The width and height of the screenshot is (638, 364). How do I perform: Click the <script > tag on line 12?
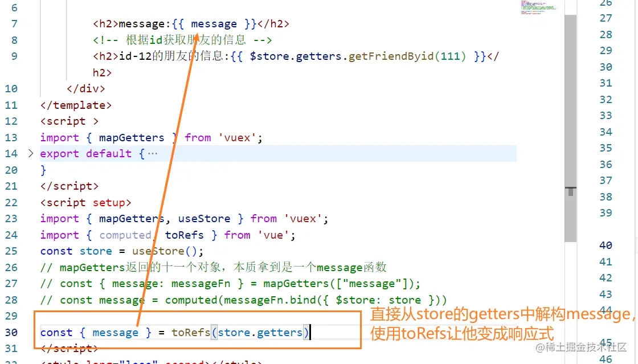pos(69,121)
